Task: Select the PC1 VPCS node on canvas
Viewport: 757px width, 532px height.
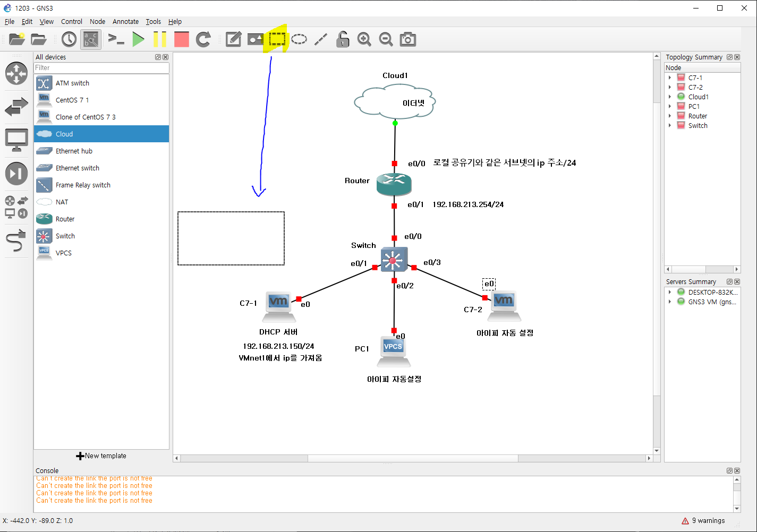Action: tap(394, 351)
